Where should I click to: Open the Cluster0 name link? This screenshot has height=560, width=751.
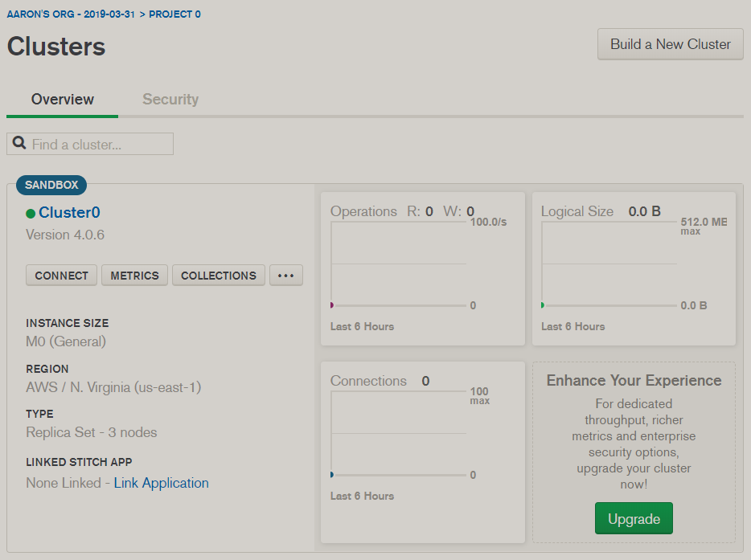(x=69, y=213)
